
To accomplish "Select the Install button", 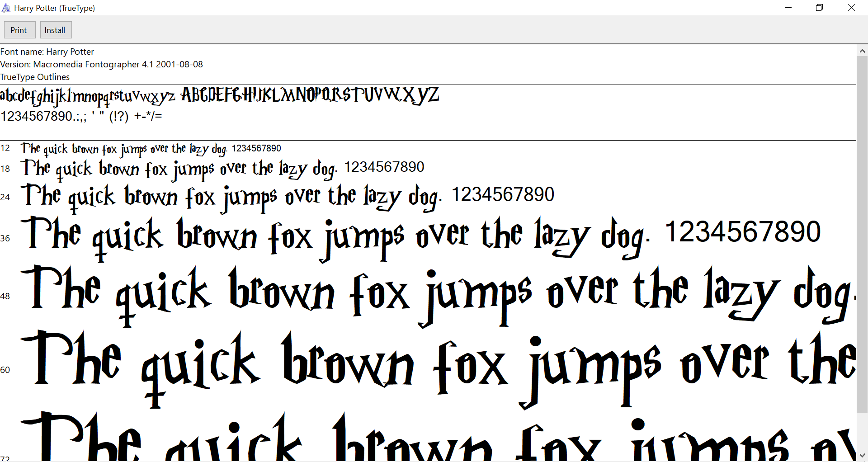I will click(55, 29).
